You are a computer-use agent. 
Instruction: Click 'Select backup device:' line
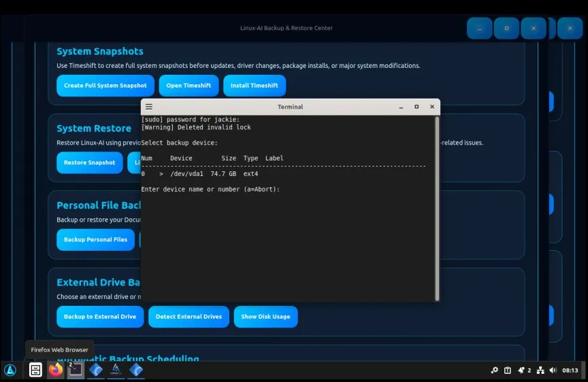179,143
